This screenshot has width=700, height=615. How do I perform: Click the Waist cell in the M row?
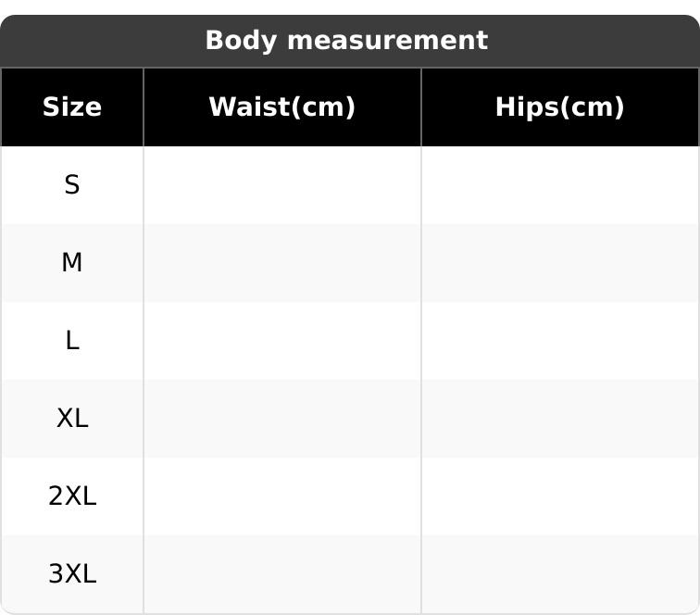pyautogui.click(x=281, y=263)
